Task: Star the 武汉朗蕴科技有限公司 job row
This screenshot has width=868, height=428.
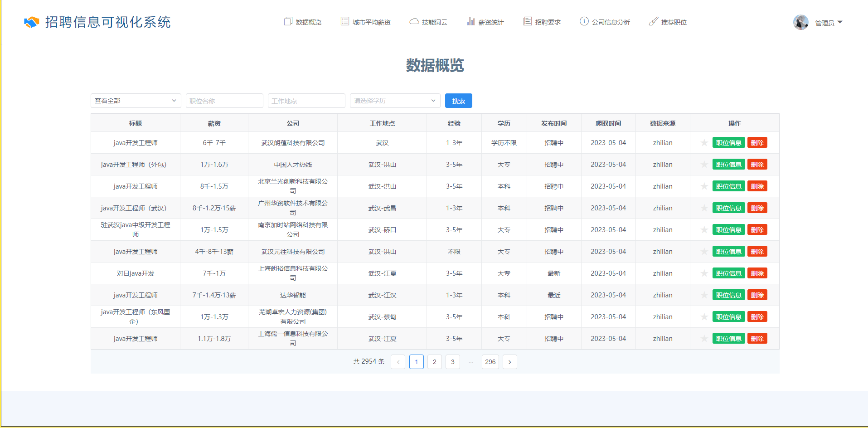Action: [704, 143]
